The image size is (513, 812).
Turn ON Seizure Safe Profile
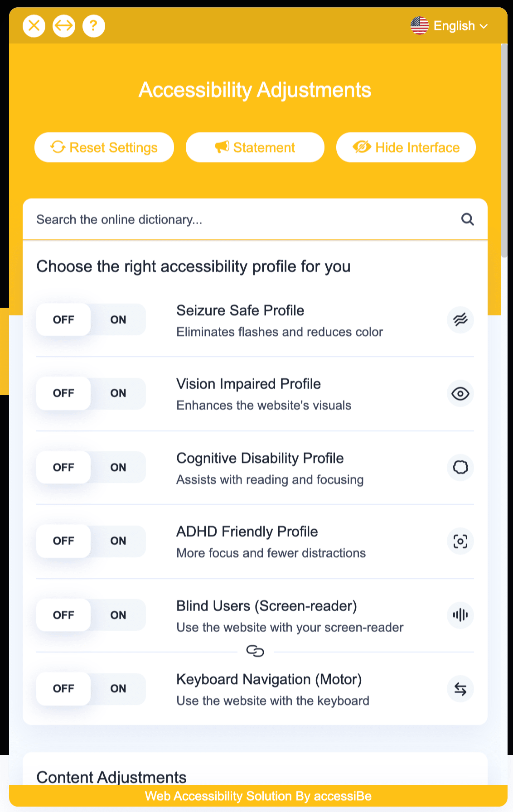[x=118, y=319]
